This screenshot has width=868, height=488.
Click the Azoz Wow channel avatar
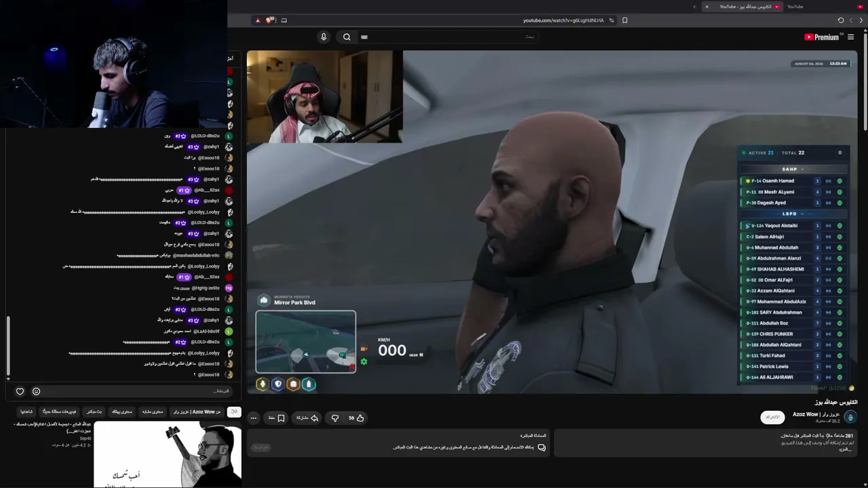[851, 417]
